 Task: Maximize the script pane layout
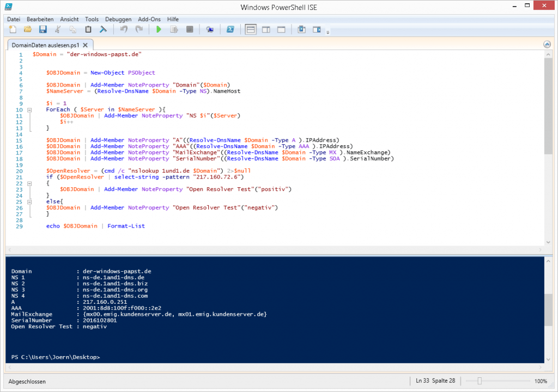(281, 29)
